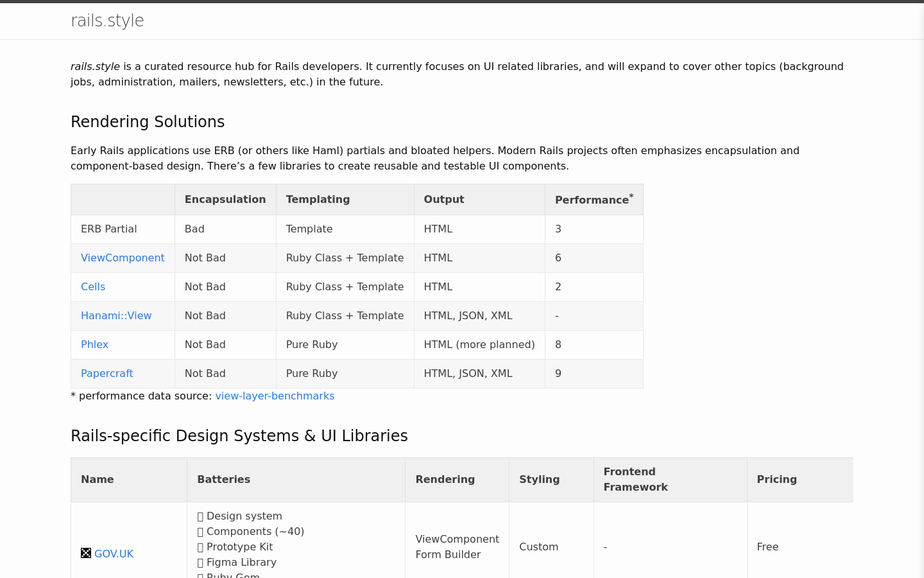Viewport: 924px width, 578px height.
Task: Open the view-layer-benchmarks source link
Action: 275,396
